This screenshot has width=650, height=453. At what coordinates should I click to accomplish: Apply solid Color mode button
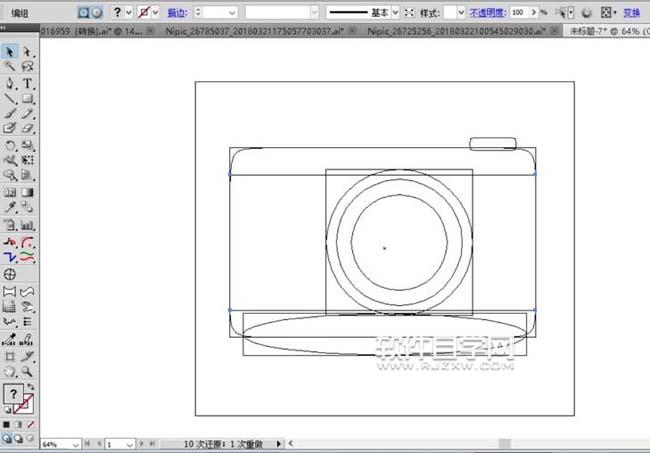(x=6, y=424)
